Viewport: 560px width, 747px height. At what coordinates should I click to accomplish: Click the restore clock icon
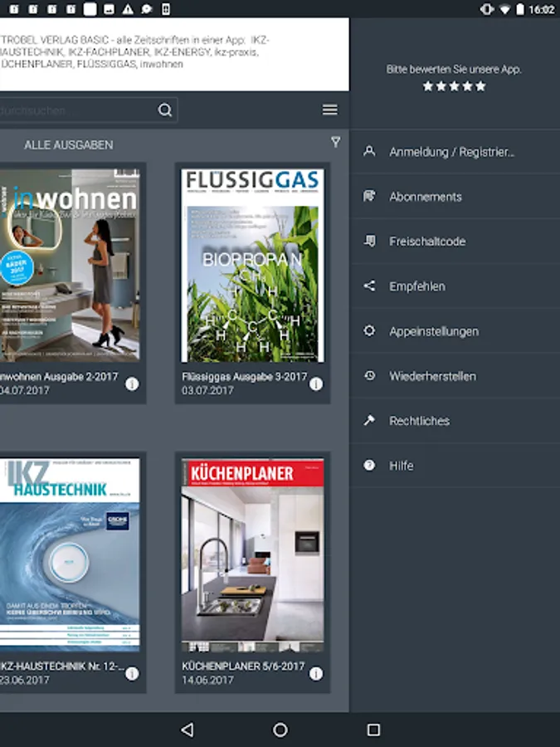(369, 375)
